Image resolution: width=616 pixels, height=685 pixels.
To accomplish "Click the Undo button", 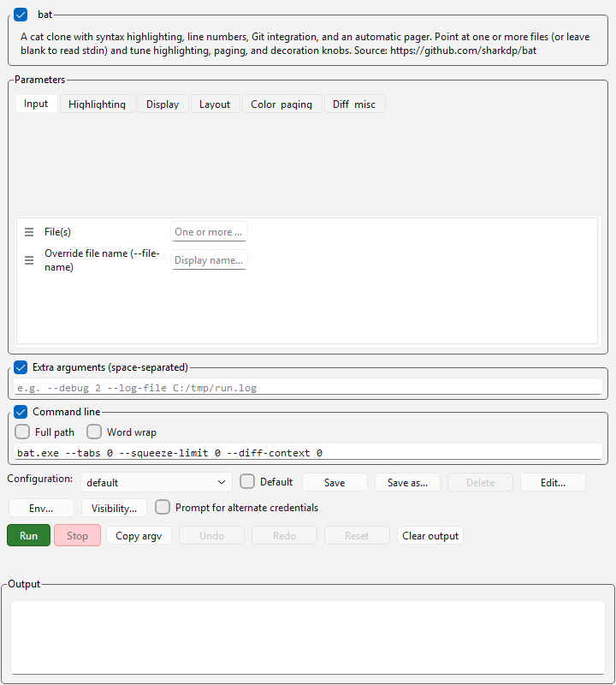I will click(x=211, y=536).
